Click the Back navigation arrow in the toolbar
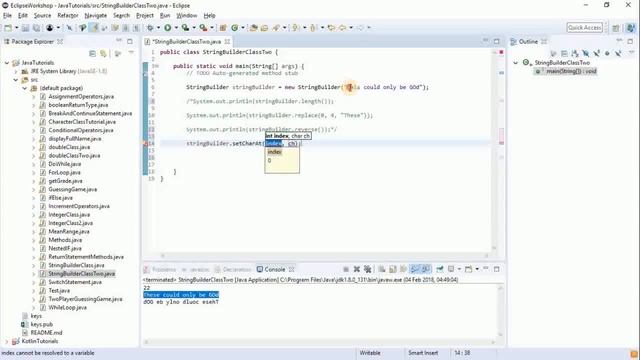 click(x=342, y=28)
